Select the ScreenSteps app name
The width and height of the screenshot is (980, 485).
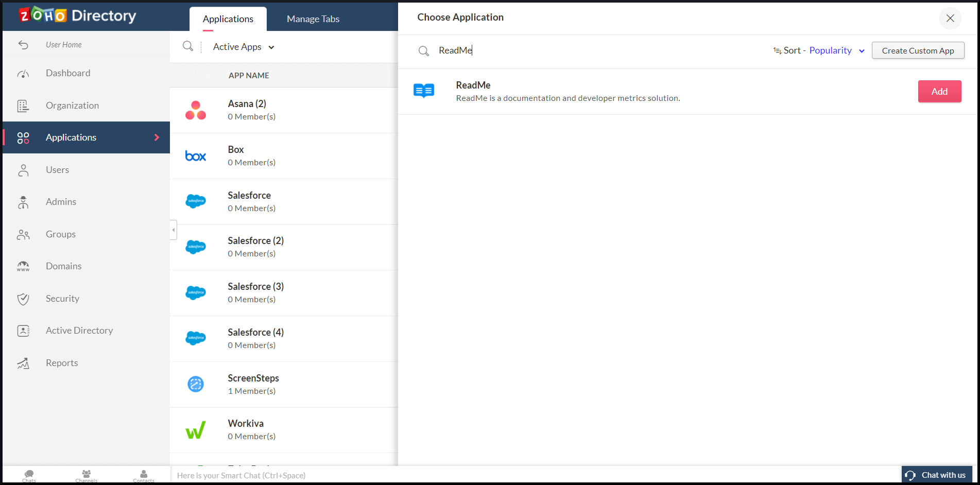click(x=253, y=378)
